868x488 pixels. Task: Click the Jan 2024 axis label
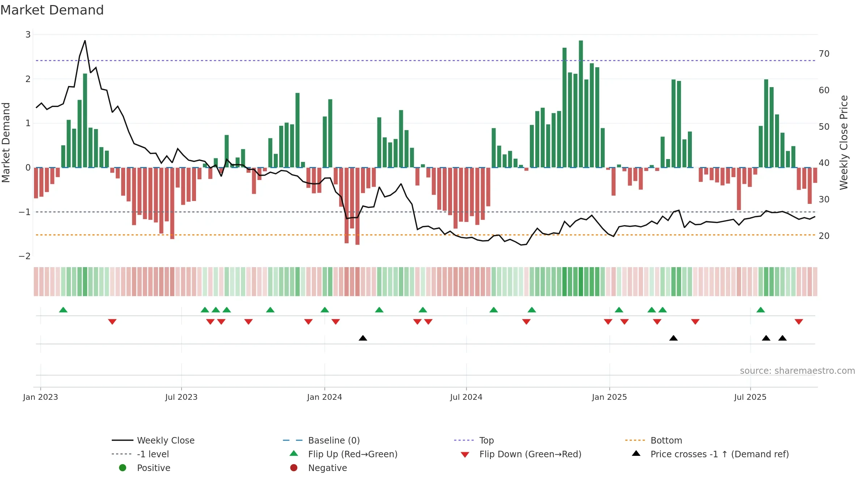pyautogui.click(x=324, y=397)
